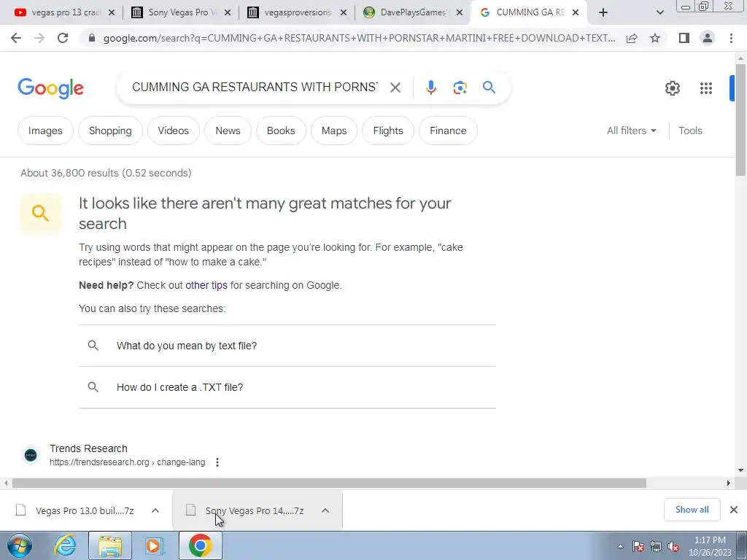Click in the Google search input field
747x560 pixels.
pos(255,87)
